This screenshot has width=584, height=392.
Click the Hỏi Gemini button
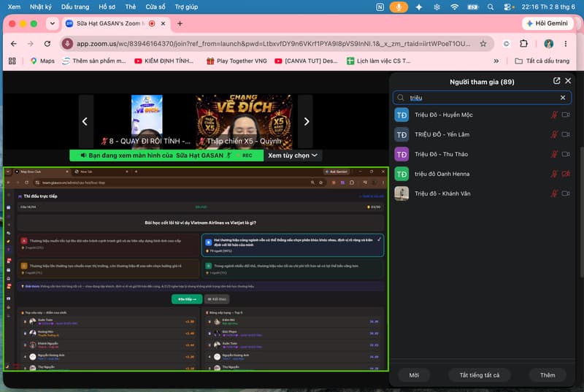[547, 23]
